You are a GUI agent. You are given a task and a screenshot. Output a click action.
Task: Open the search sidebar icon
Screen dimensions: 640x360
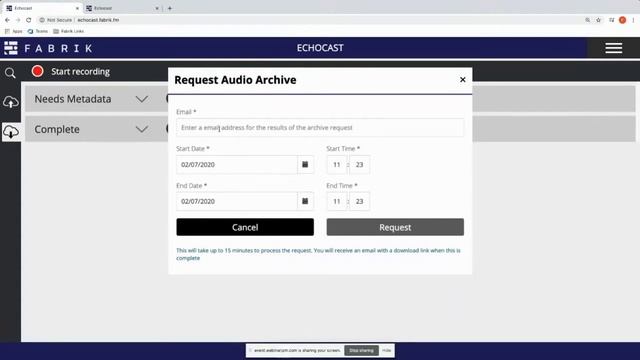[10, 73]
